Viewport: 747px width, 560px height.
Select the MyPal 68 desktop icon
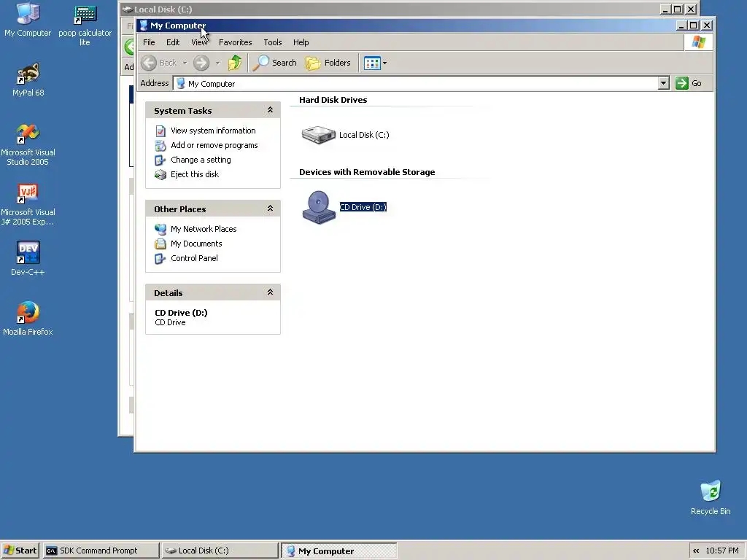click(x=28, y=80)
